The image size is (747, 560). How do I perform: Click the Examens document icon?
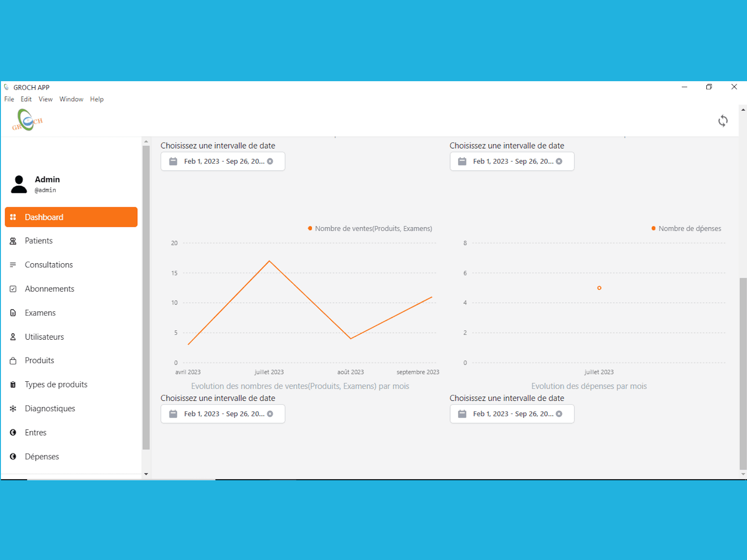[13, 313]
